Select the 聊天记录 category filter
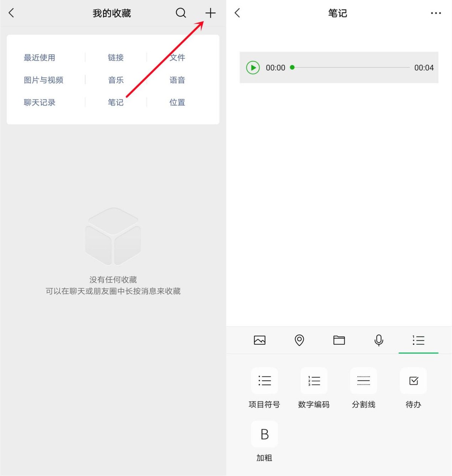Screen dimensions: 452x476 (x=40, y=102)
